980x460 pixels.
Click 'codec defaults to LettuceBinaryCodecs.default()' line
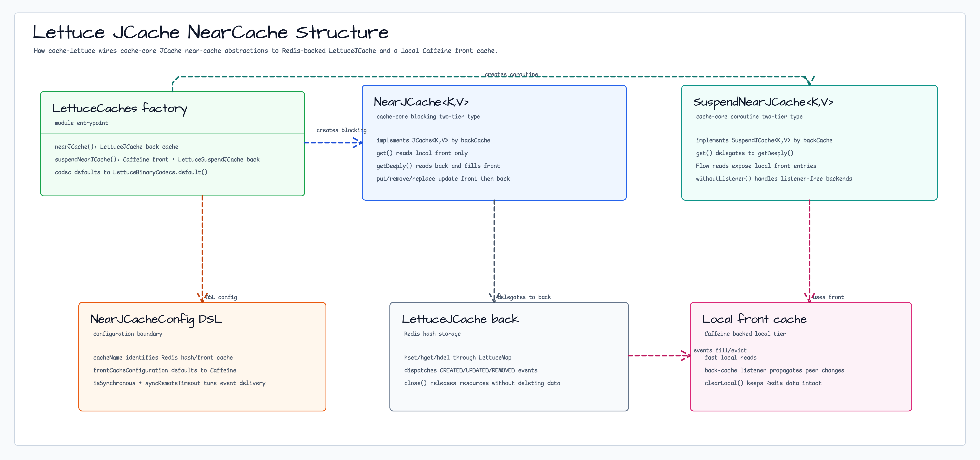[131, 172]
